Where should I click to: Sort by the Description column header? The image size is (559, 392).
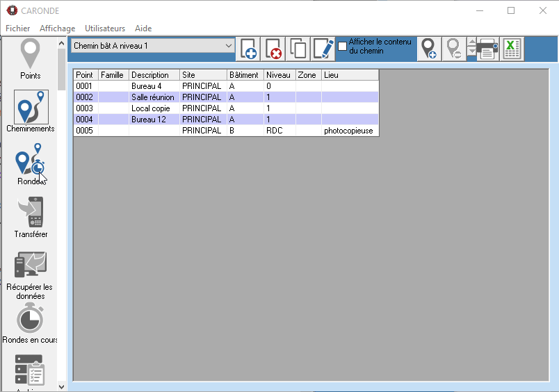point(154,75)
